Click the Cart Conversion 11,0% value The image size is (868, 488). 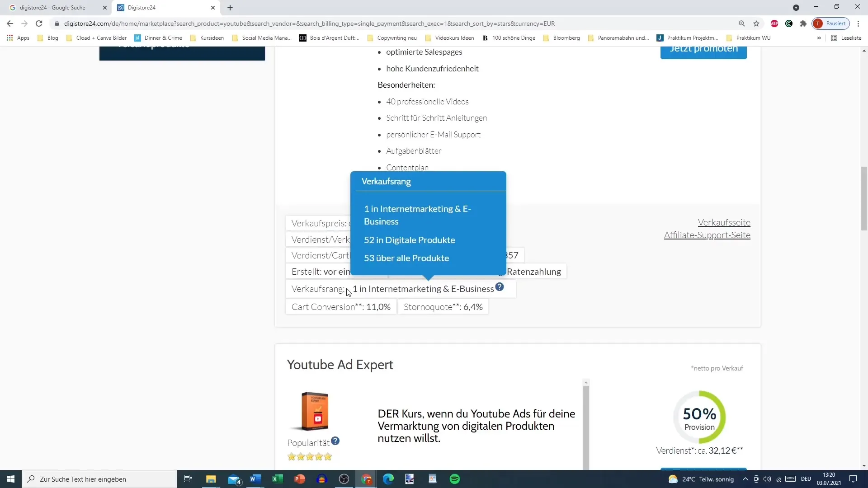point(378,307)
